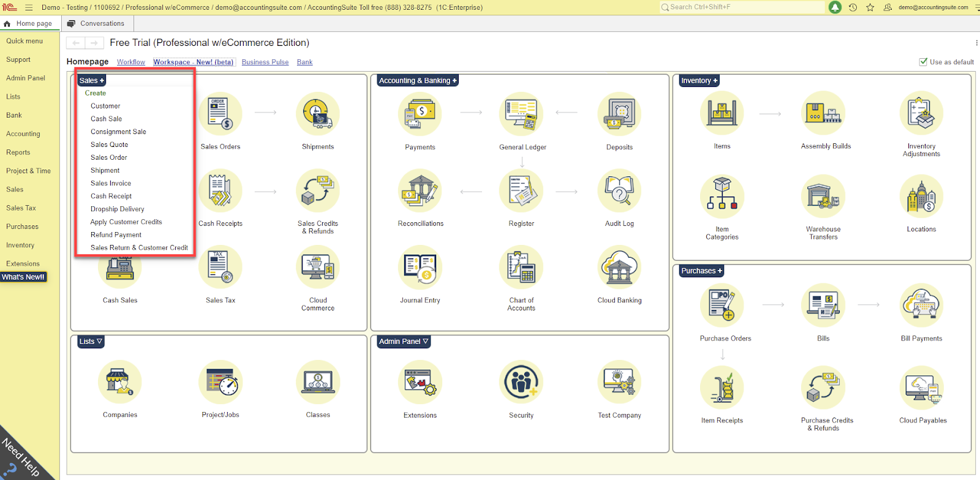Toggle the Use as default checkbox
980x480 pixels.
click(923, 62)
